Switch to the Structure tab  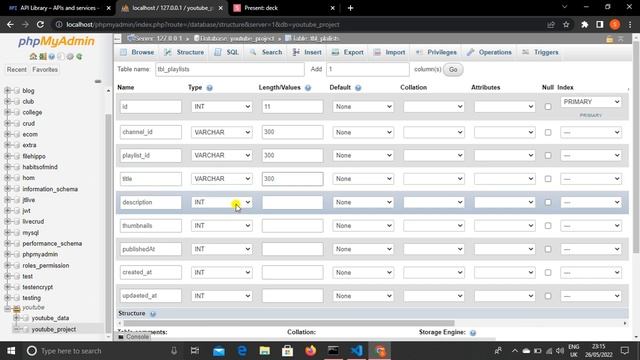184,52
